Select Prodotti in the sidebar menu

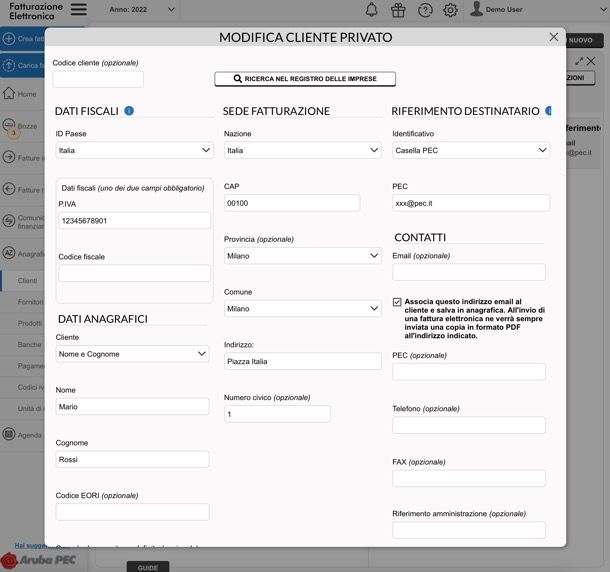coord(30,323)
